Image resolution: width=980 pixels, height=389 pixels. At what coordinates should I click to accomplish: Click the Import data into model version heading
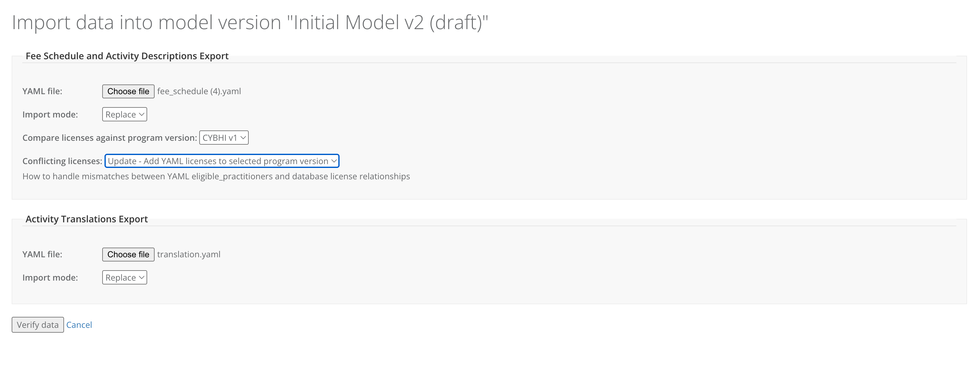tap(250, 22)
